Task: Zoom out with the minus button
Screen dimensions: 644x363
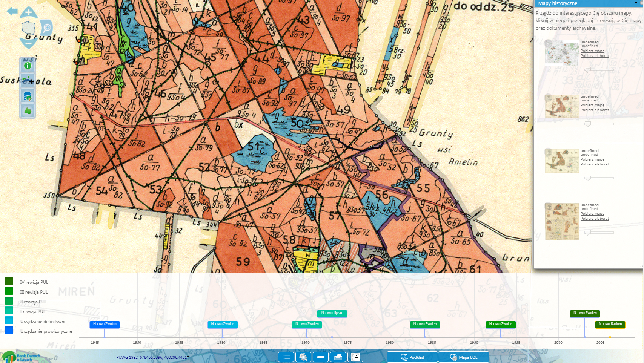Action: 29,43
